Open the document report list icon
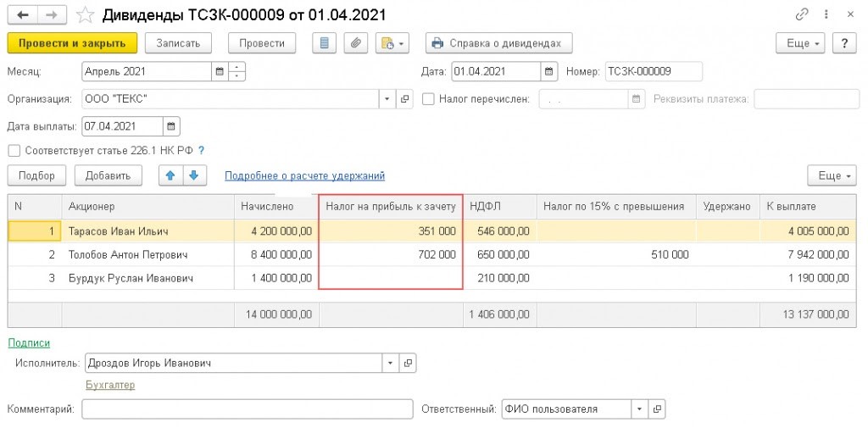Screen dimensions: 868x428 [325, 43]
